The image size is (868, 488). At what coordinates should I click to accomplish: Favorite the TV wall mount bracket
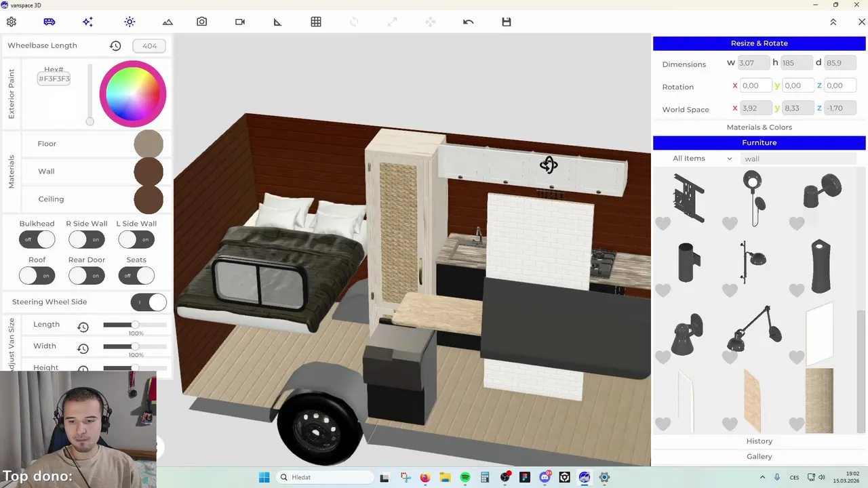pyautogui.click(x=663, y=223)
